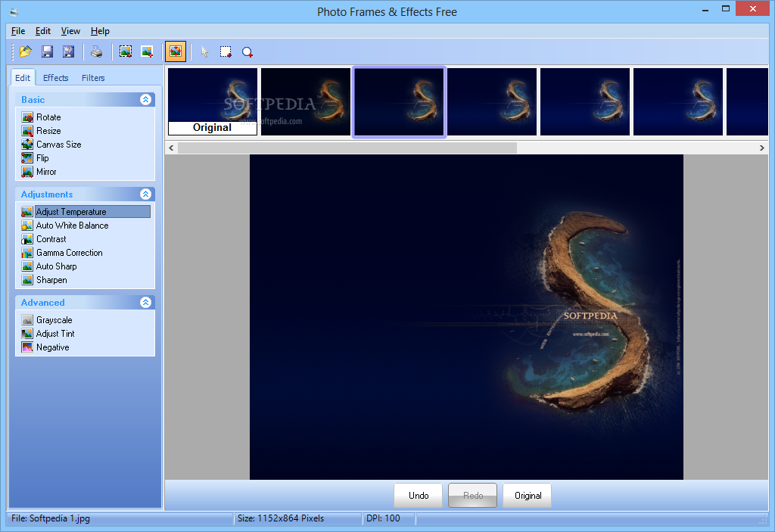Screen dimensions: 775x532
Task: Choose the Flip label
Action: coord(42,158)
